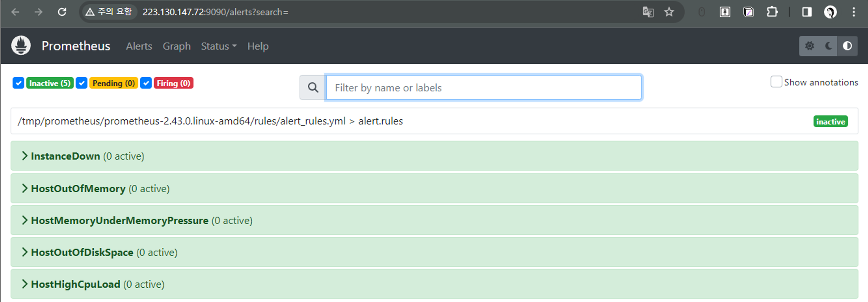Open the browser side panel icon
Screen dimensions: 868x302
[807, 12]
